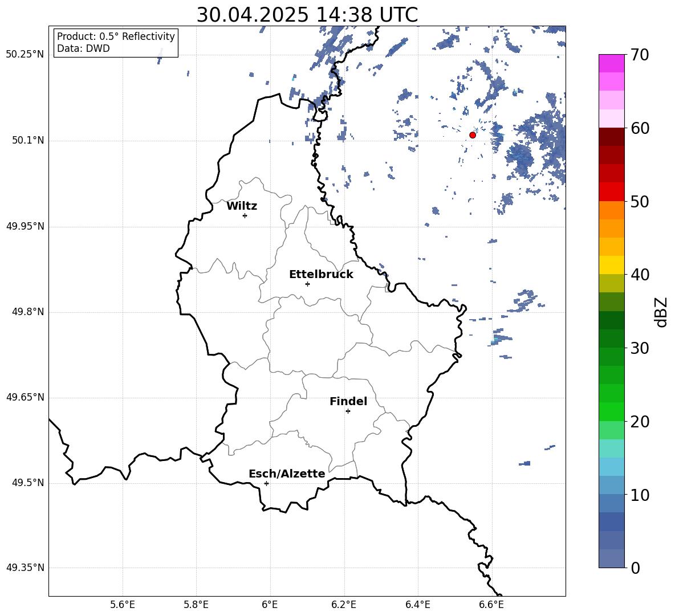Click the Findel station cross marker
675x616 pixels.
point(348,411)
